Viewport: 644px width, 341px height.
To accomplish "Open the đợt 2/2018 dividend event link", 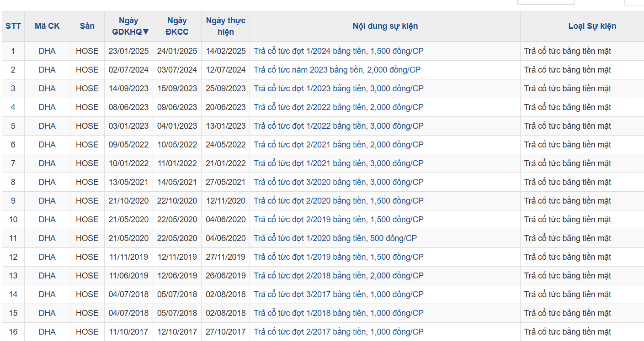I will click(338, 276).
